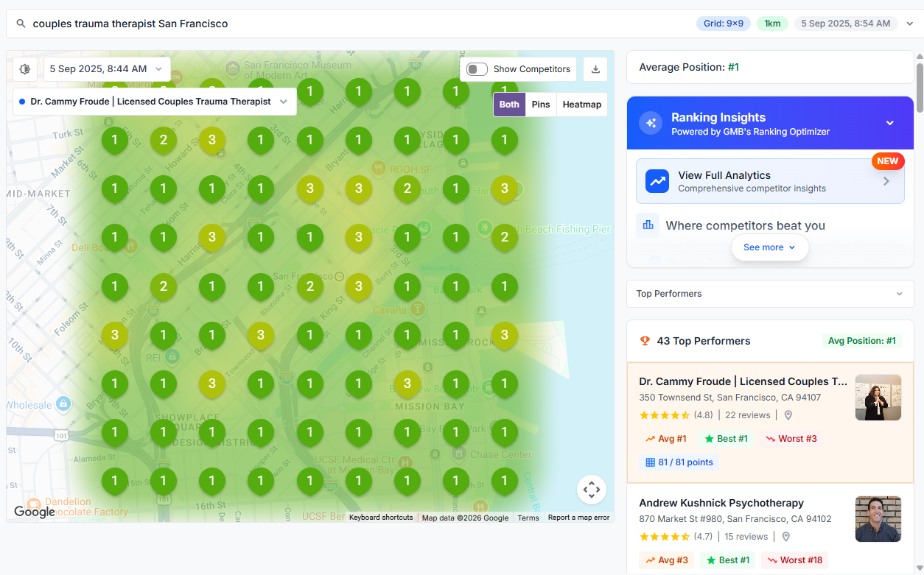Click the Grid: 9×9 badge
The image size is (924, 575).
[x=724, y=24]
